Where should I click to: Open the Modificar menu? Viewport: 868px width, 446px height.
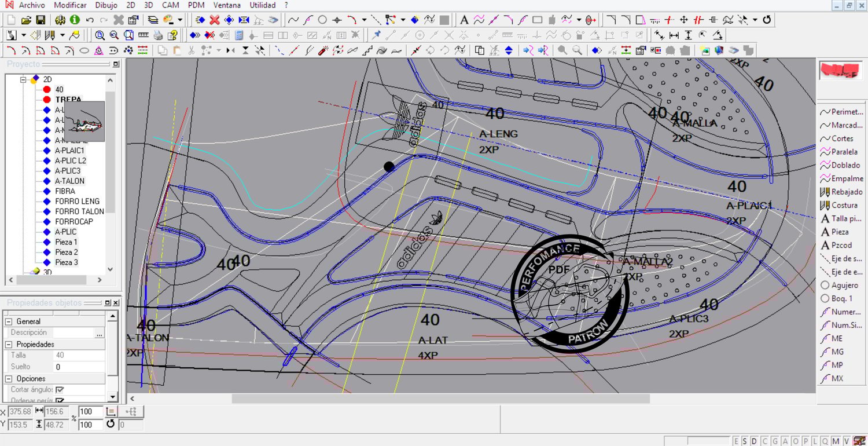[70, 5]
